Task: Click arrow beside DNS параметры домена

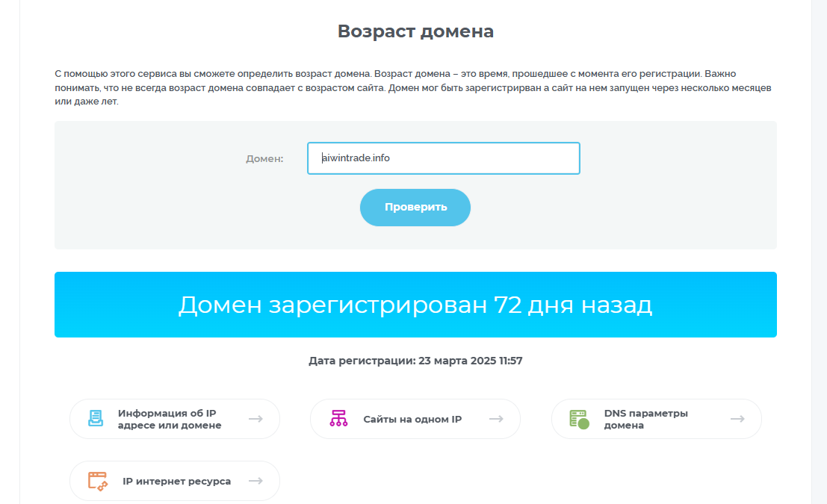Action: [738, 419]
